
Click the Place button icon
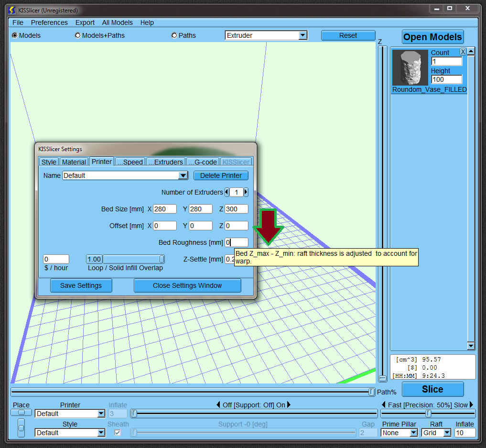[21, 413]
